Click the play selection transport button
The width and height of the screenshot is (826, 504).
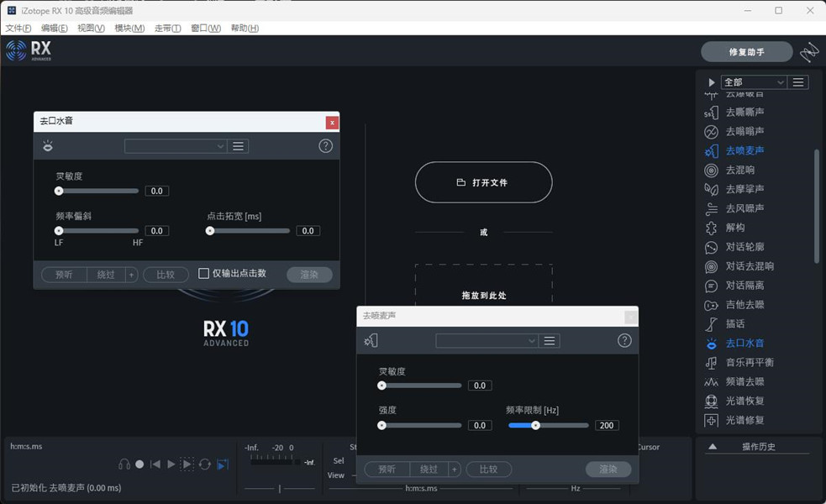click(187, 464)
